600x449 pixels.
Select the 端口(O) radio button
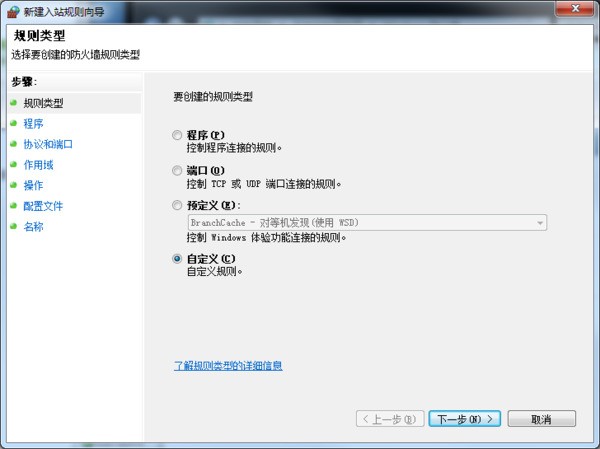177,170
